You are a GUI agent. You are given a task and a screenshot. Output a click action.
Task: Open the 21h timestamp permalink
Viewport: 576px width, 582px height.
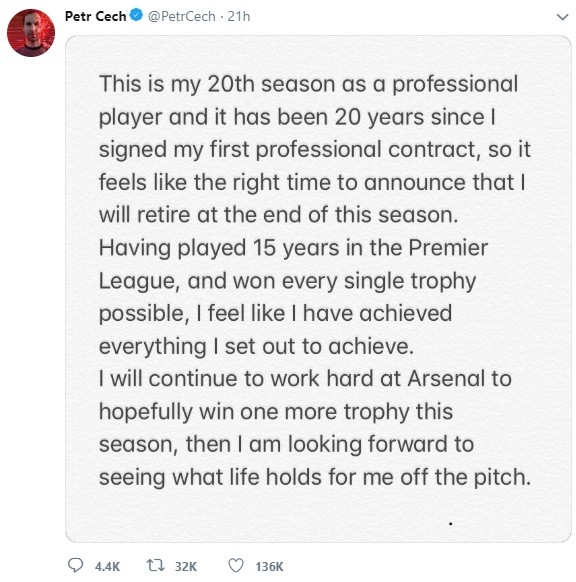(x=239, y=16)
